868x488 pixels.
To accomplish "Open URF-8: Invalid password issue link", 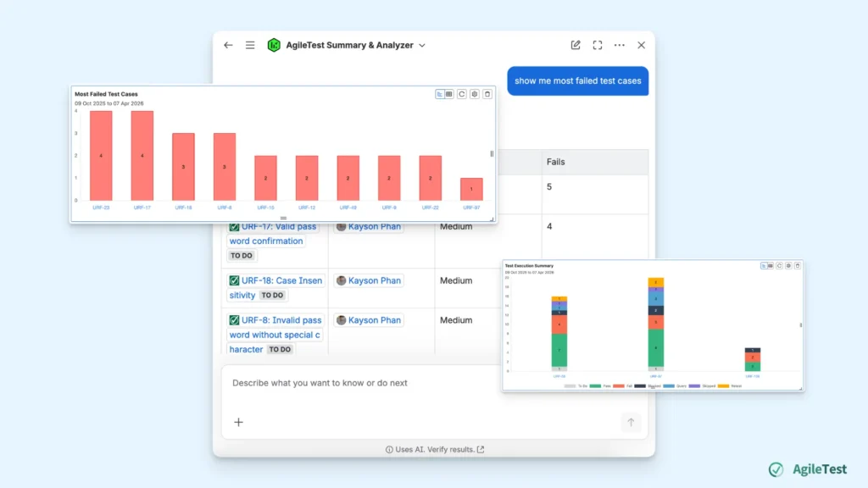I will pyautogui.click(x=275, y=335).
